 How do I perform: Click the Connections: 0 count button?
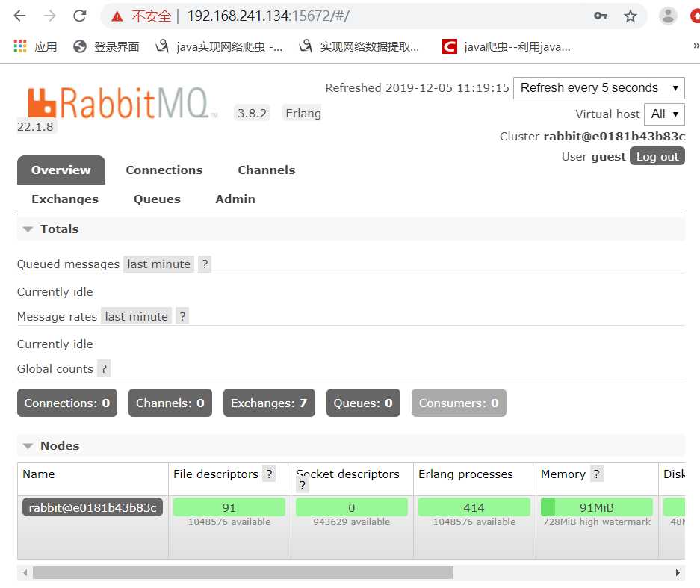(x=67, y=403)
